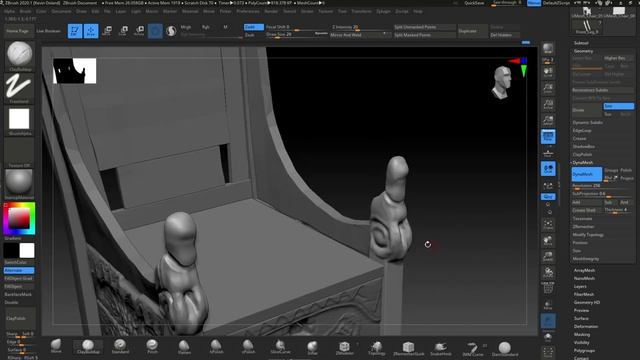This screenshot has height=360, width=640.
Task: Select the Inflat brush in bottom shelf
Action: (312, 346)
